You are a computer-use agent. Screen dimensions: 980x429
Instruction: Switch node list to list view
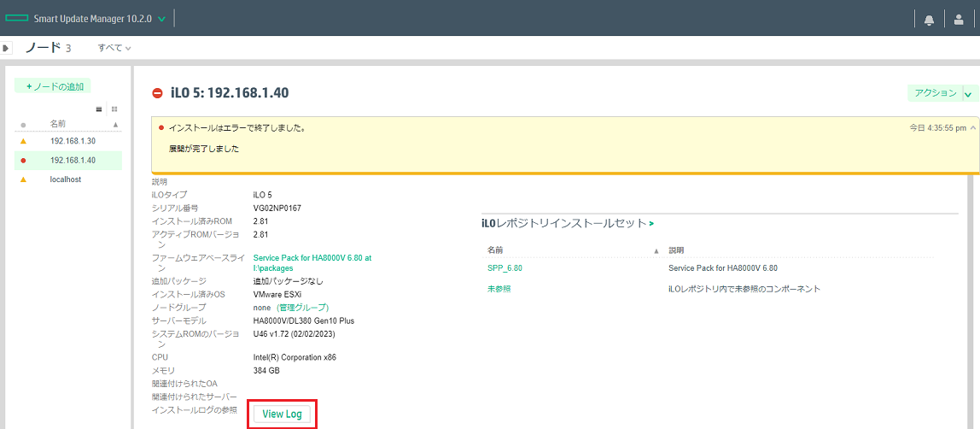(x=99, y=109)
